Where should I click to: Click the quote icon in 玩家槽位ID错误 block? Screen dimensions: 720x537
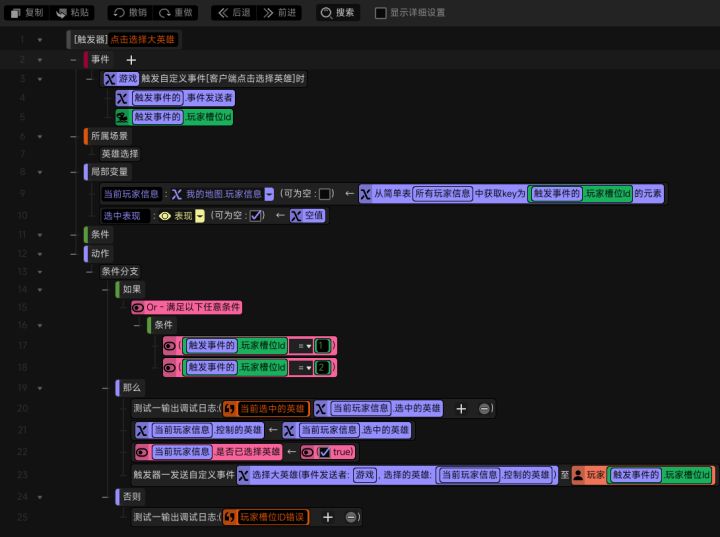click(x=230, y=517)
